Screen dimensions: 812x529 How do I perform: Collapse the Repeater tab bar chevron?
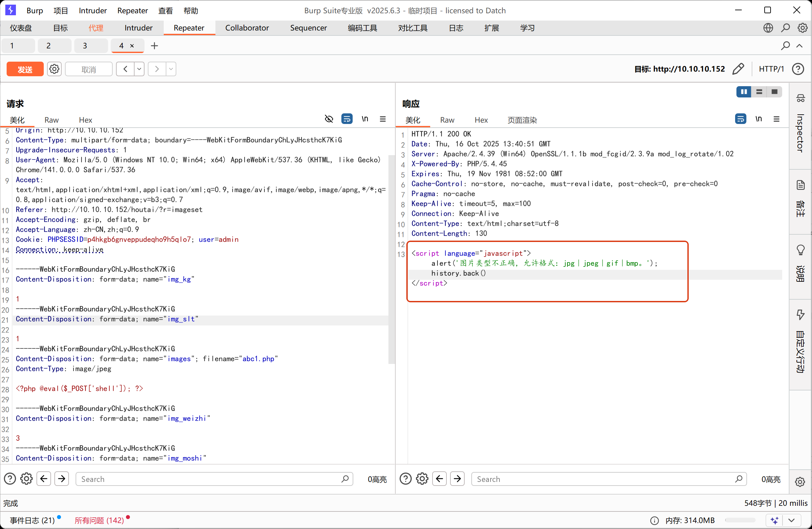click(x=799, y=46)
